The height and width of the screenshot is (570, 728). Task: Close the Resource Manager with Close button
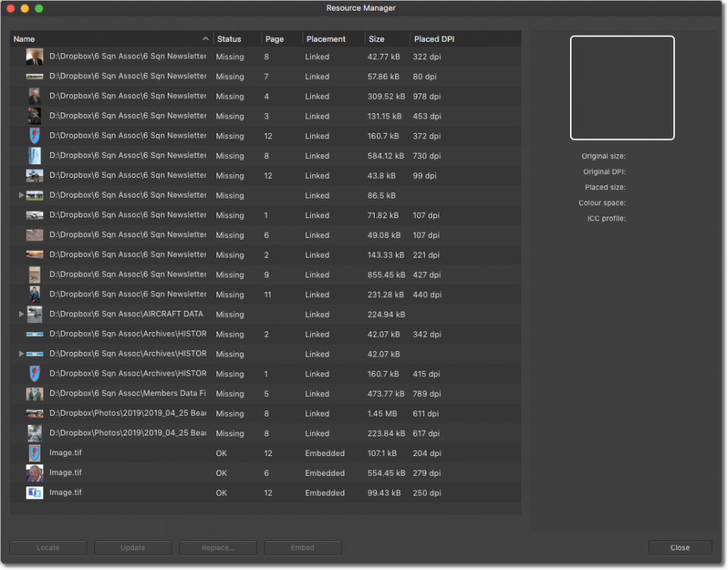680,548
